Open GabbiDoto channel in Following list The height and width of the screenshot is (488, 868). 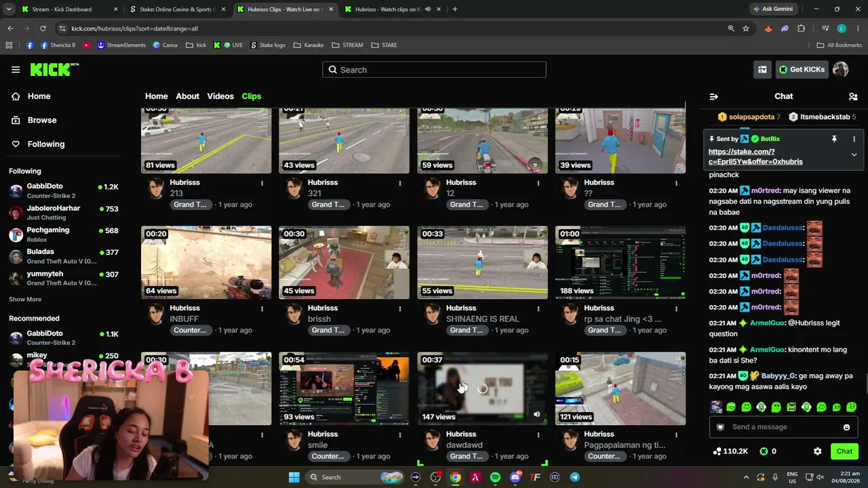pyautogui.click(x=64, y=190)
